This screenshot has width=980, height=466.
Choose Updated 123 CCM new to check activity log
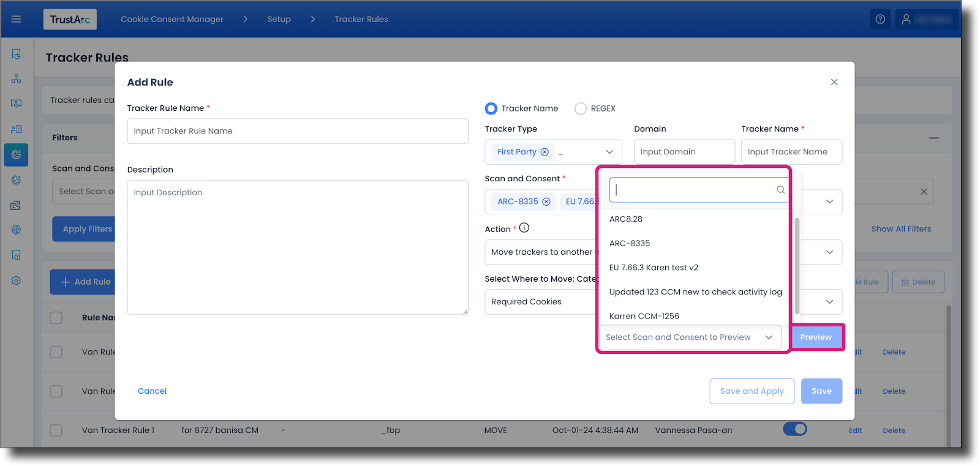695,292
